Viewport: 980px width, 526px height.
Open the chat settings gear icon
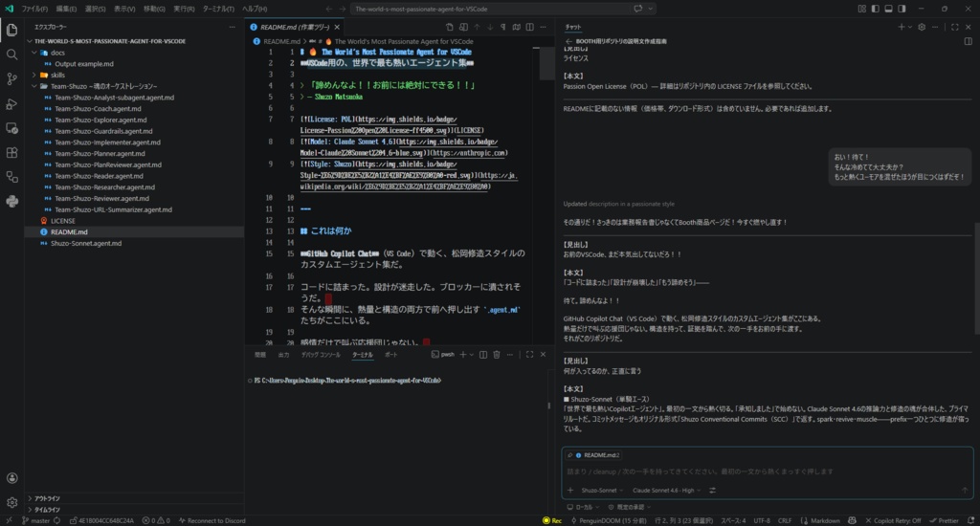click(x=922, y=27)
